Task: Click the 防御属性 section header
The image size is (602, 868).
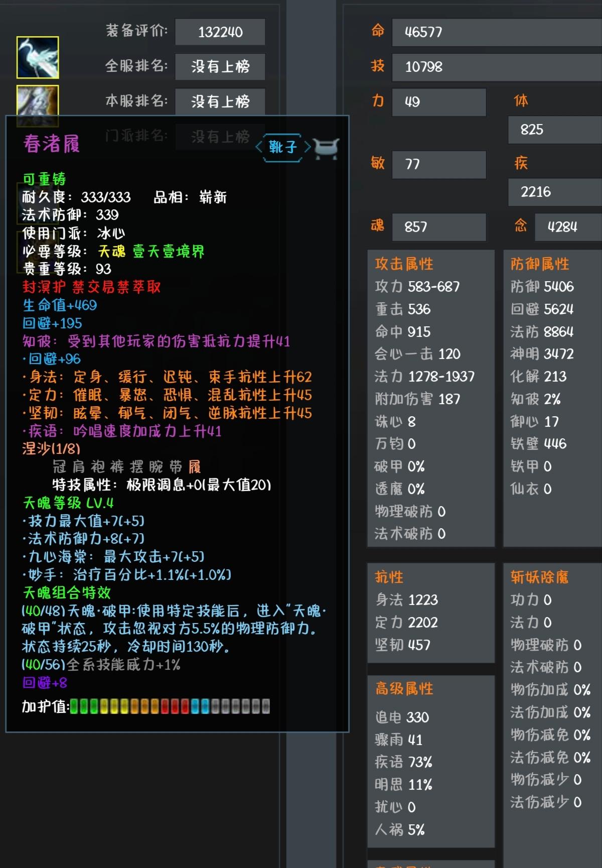Action: tap(540, 264)
